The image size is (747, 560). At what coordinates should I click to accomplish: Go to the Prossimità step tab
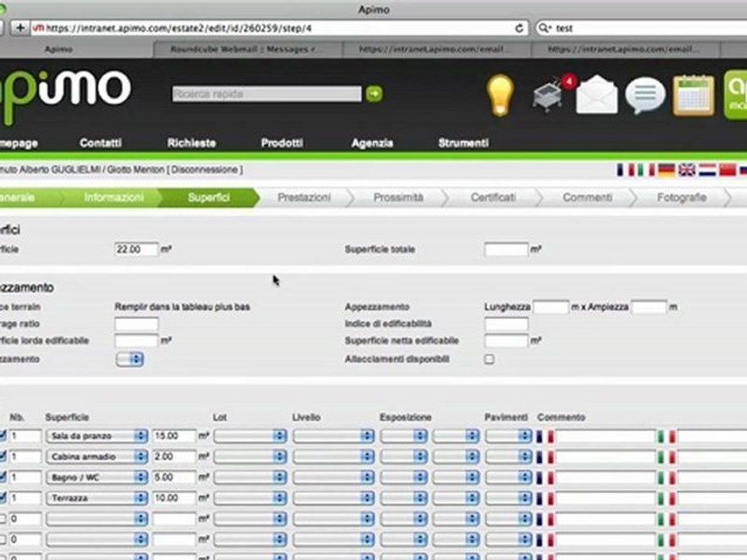point(398,198)
